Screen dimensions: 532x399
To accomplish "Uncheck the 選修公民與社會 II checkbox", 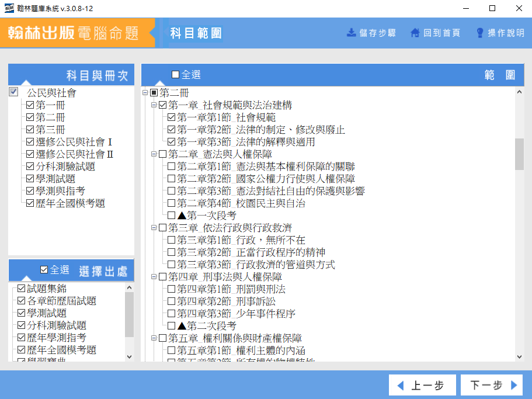I will [x=30, y=154].
